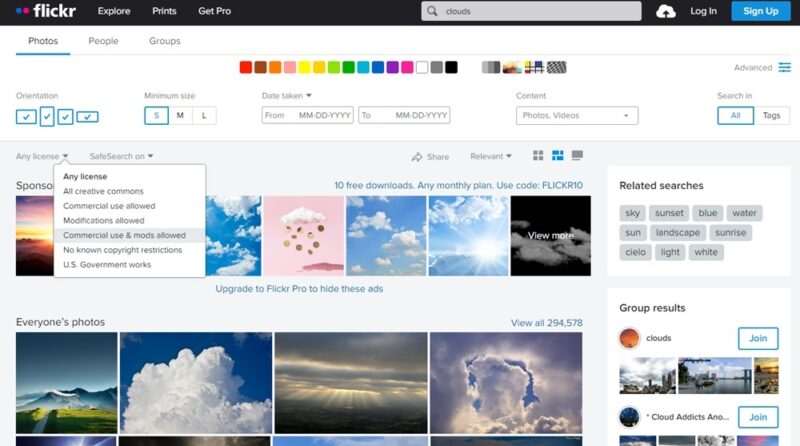Switch to Groups tab
Viewport: 800px width, 446px height.
[x=164, y=41]
